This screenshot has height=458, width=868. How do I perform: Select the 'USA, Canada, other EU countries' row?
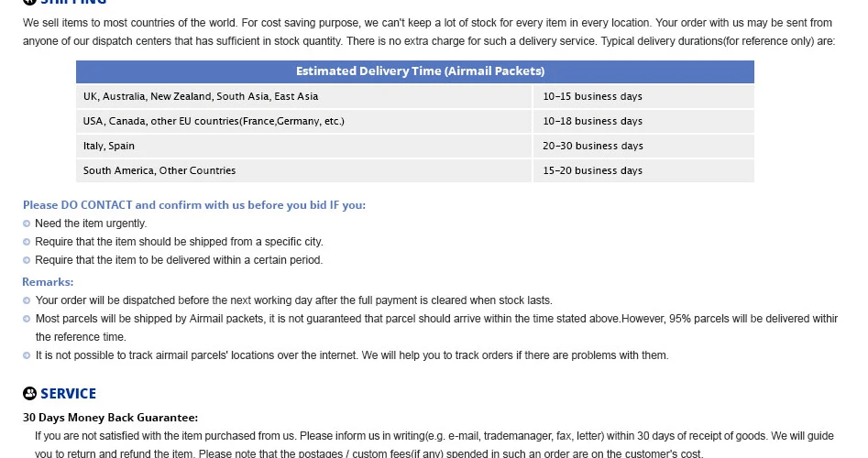point(415,121)
